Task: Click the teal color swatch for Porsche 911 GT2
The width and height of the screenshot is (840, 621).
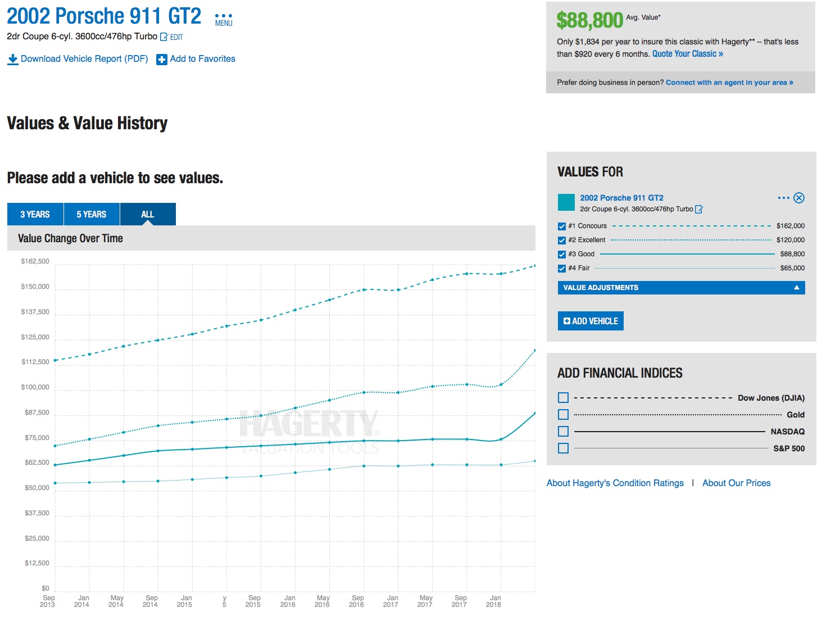Action: (566, 202)
